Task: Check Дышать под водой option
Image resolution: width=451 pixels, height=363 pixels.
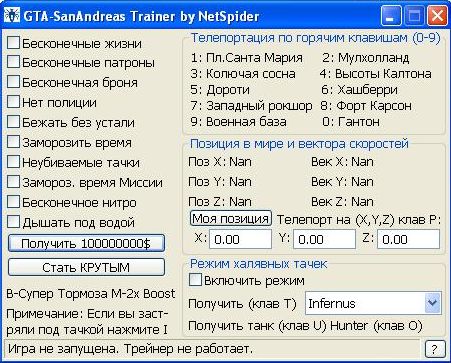Action: pos(13,222)
